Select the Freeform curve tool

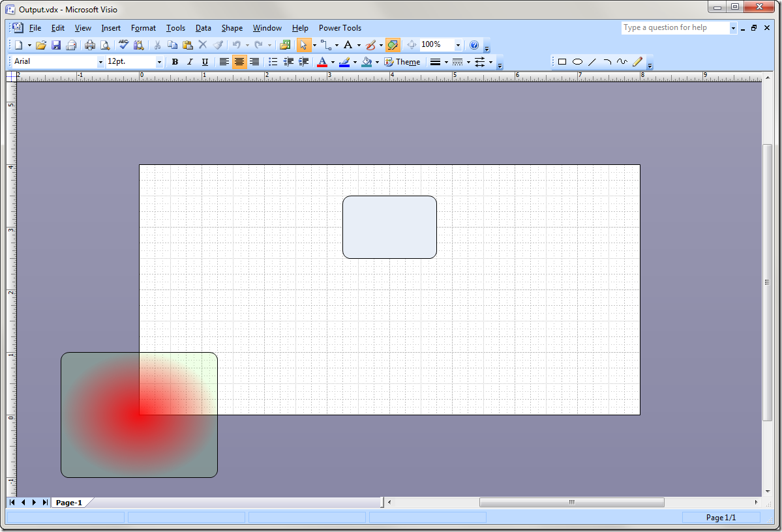coord(622,62)
